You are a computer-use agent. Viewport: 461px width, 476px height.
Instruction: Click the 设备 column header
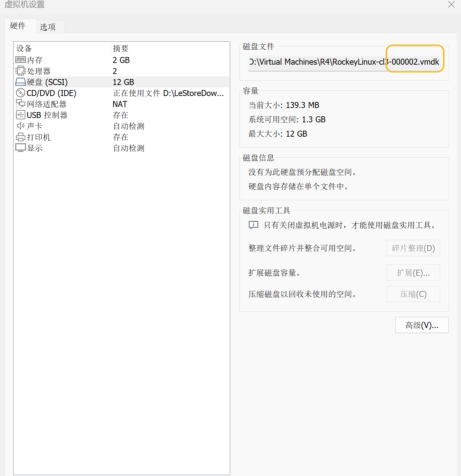pos(24,49)
